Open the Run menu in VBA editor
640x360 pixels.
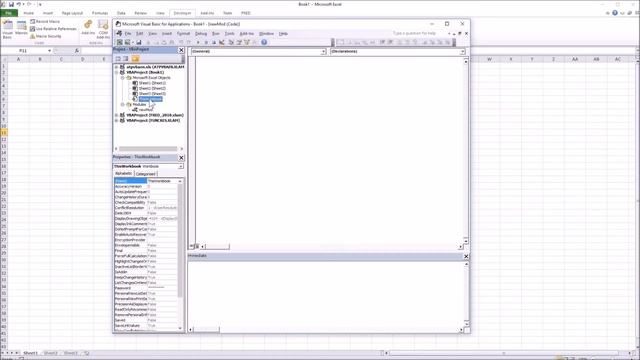[x=216, y=33]
